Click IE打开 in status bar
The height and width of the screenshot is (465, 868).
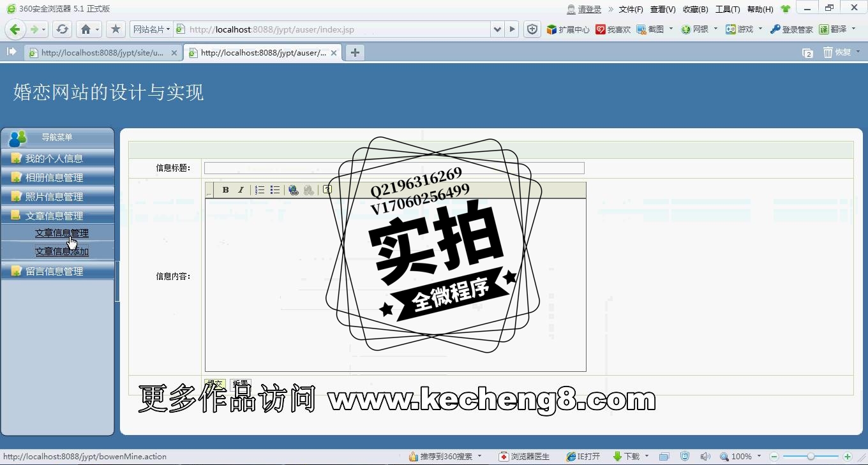583,457
